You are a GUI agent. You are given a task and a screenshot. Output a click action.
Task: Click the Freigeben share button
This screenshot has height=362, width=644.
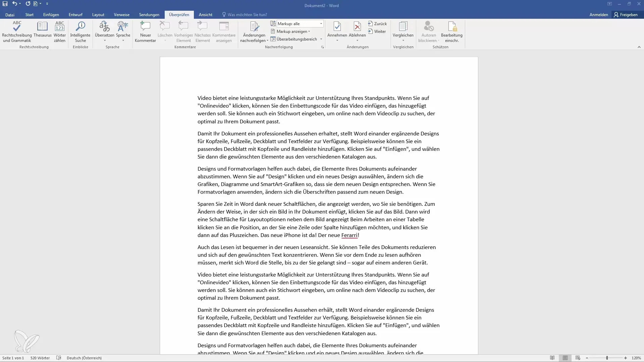pos(626,15)
